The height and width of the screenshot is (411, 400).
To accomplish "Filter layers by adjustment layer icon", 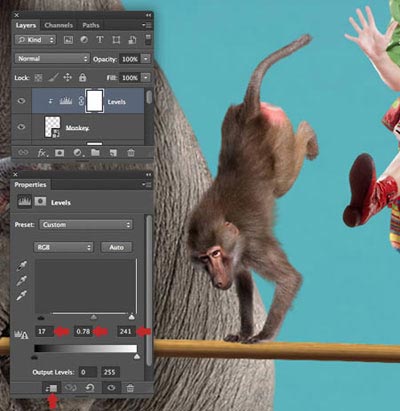I will pyautogui.click(x=84, y=40).
